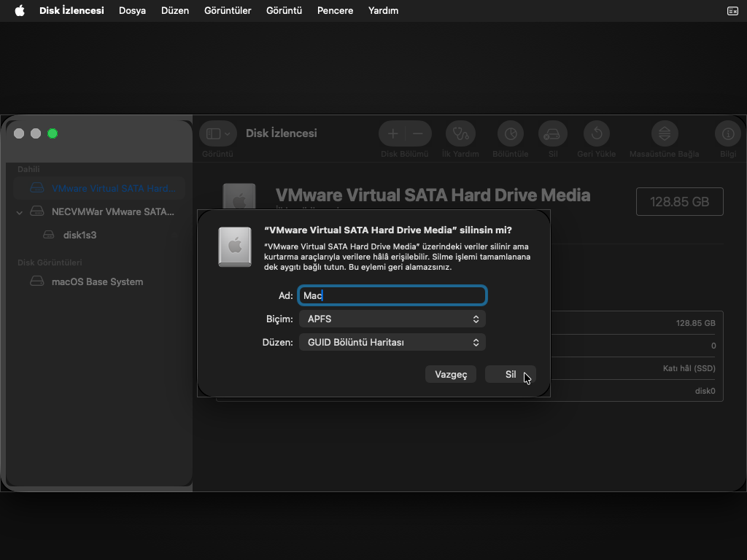Image resolution: width=747 pixels, height=560 pixels.
Task: Click the Masaüstüne Bağla mount icon
Action: [x=664, y=134]
